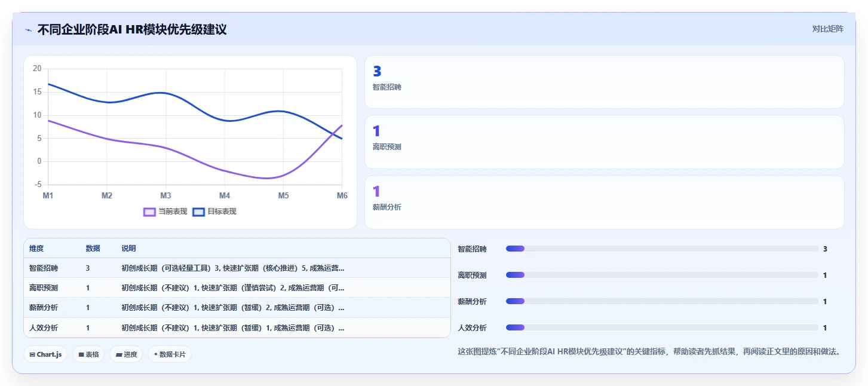Click the -5 y-axis tick label
The image size is (868, 386).
(x=37, y=185)
